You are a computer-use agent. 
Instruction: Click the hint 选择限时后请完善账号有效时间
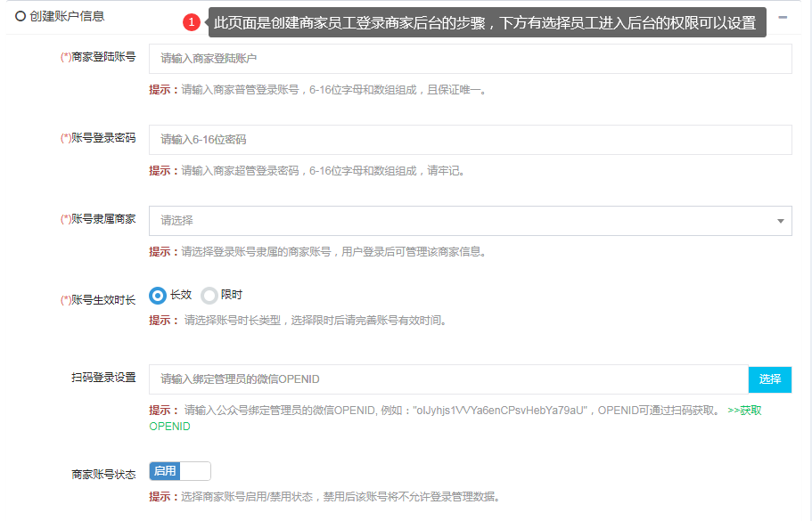pyautogui.click(x=299, y=321)
